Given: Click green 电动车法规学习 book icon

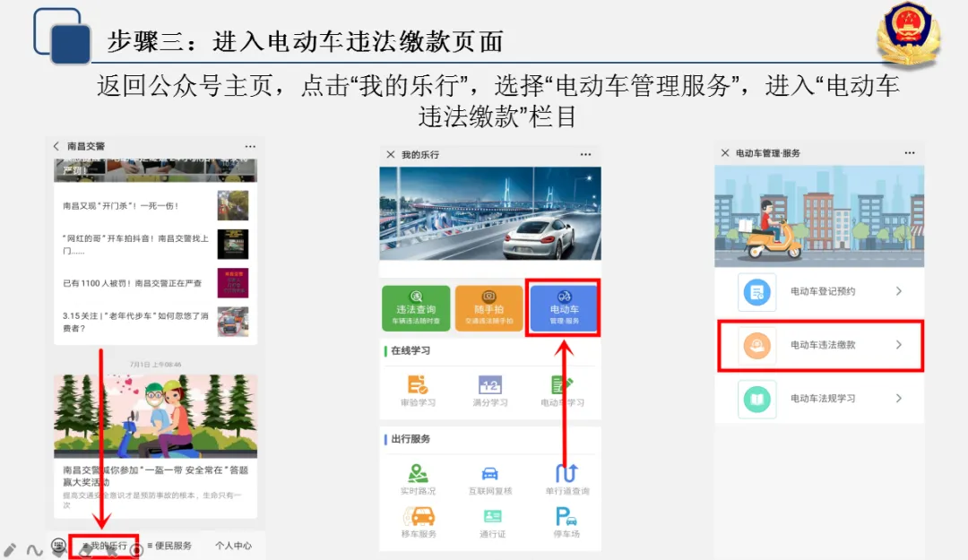Looking at the screenshot, I should point(756,399).
